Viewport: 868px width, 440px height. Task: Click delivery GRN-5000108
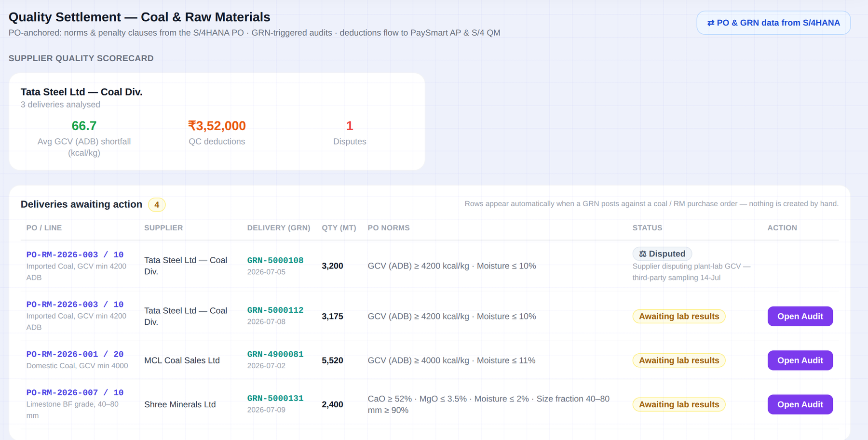[275, 260]
